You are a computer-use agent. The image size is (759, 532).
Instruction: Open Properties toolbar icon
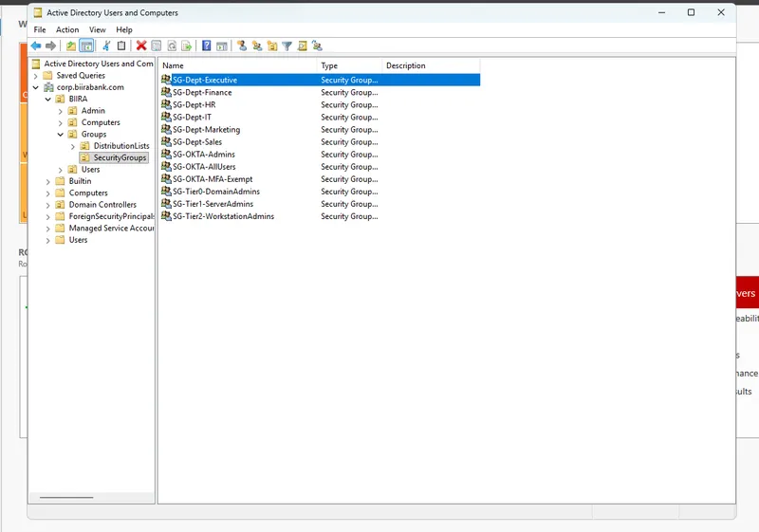pos(157,46)
